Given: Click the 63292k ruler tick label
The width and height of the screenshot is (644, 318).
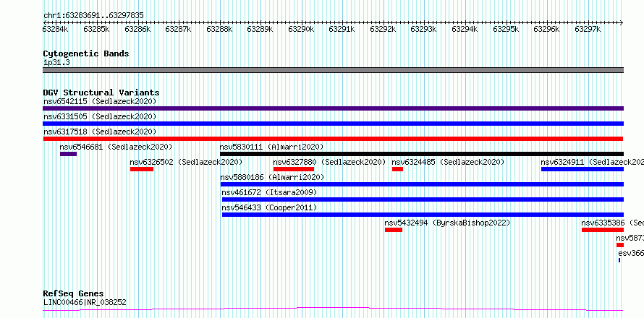Looking at the screenshot, I should click(x=383, y=29).
